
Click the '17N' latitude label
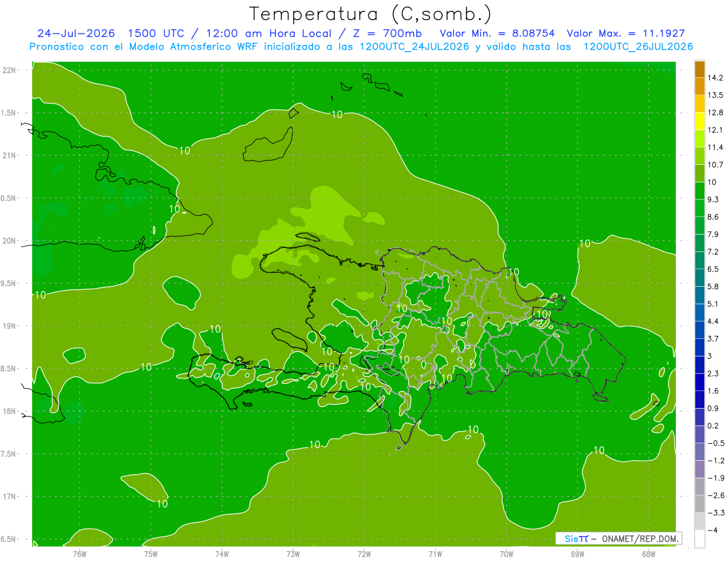point(10,497)
